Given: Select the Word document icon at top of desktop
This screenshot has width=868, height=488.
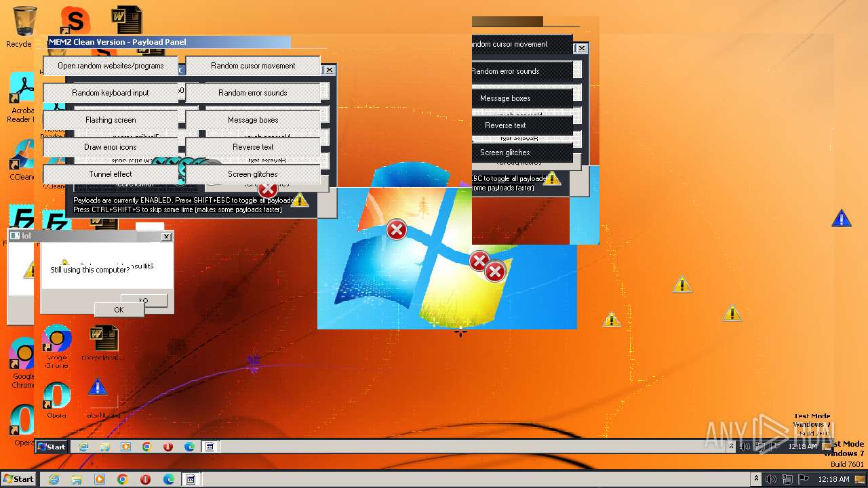Looking at the screenshot, I should (x=127, y=20).
